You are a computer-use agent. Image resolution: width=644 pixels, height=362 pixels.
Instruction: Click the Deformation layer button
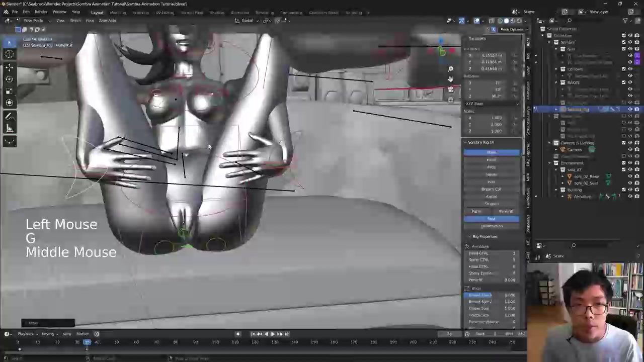coord(491,226)
